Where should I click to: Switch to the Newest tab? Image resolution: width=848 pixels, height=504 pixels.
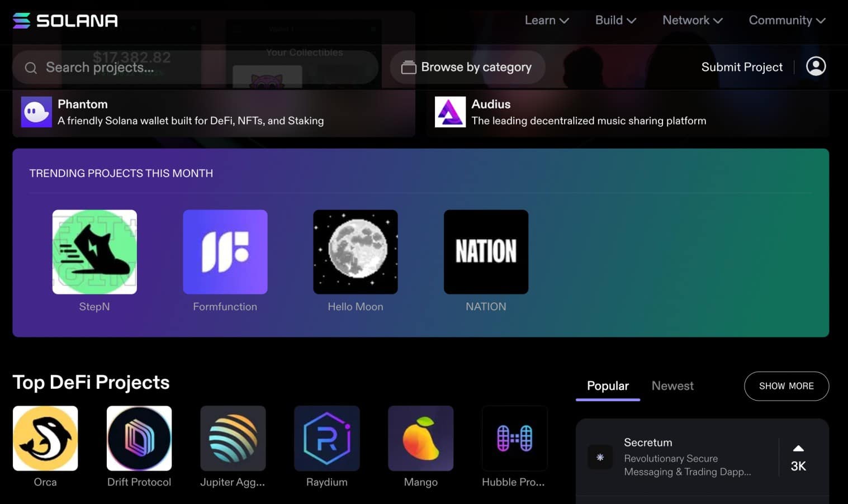(x=672, y=386)
